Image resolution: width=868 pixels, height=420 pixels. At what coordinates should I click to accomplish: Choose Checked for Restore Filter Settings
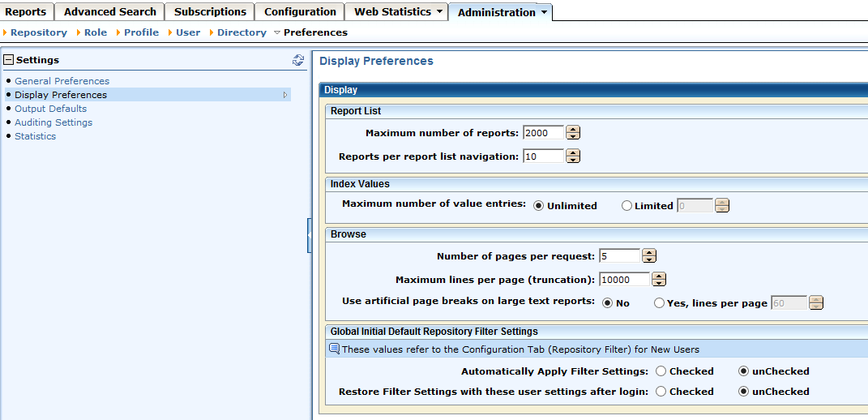(661, 392)
